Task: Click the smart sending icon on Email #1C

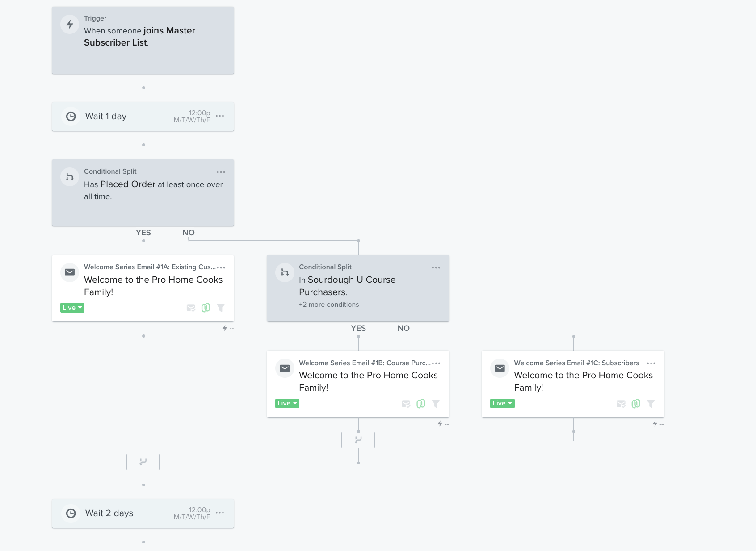Action: pos(621,404)
